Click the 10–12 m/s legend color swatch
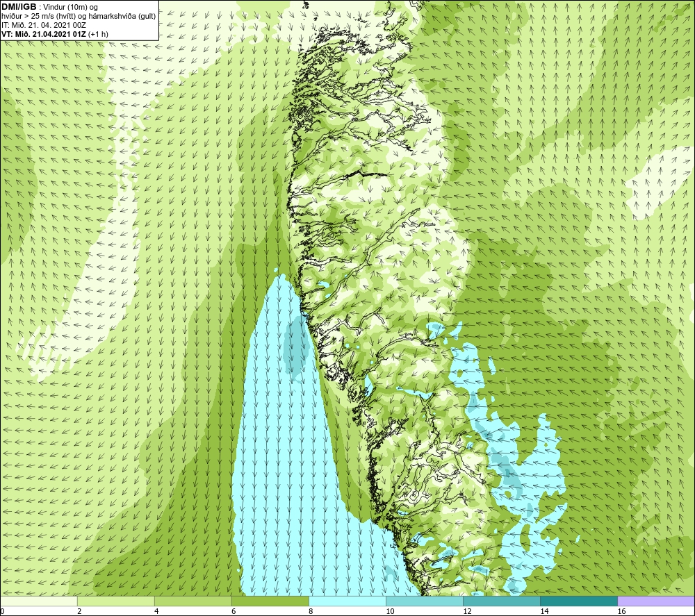The image size is (695, 616). click(x=424, y=601)
